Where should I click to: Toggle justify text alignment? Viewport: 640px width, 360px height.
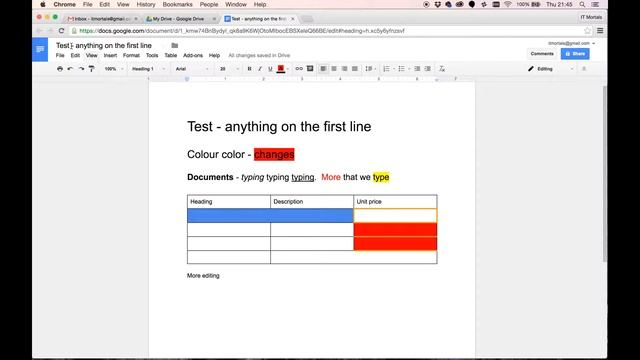pos(355,69)
